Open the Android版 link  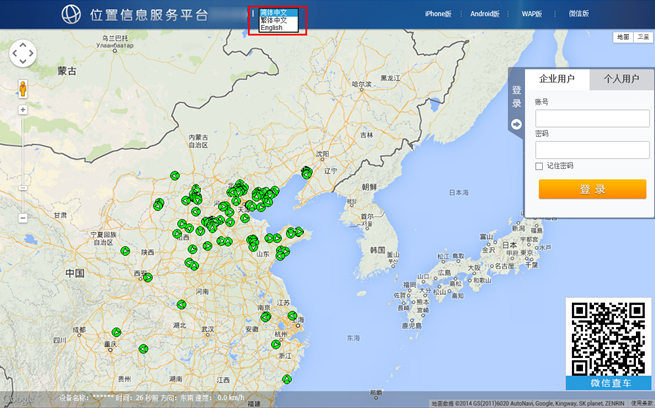(482, 14)
